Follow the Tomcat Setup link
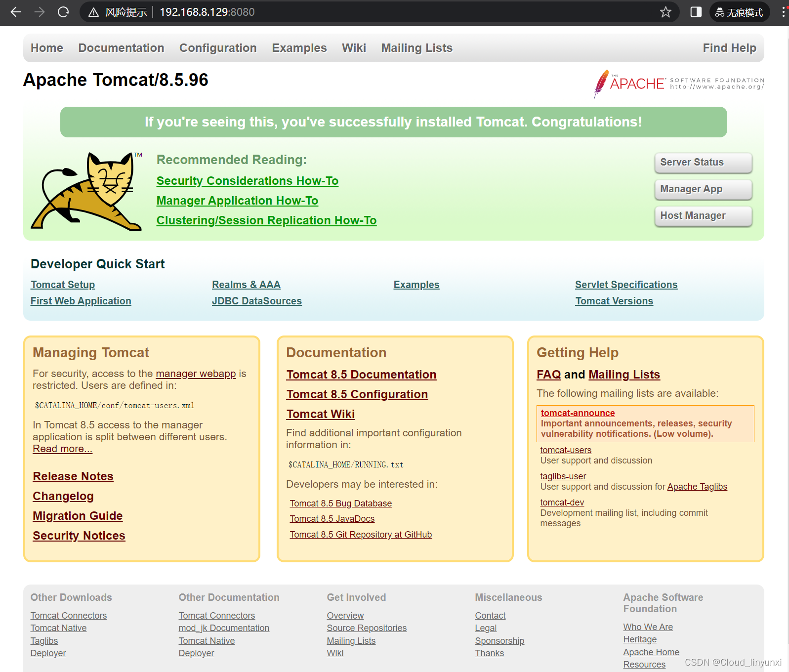Image resolution: width=789 pixels, height=672 pixels. pos(63,285)
